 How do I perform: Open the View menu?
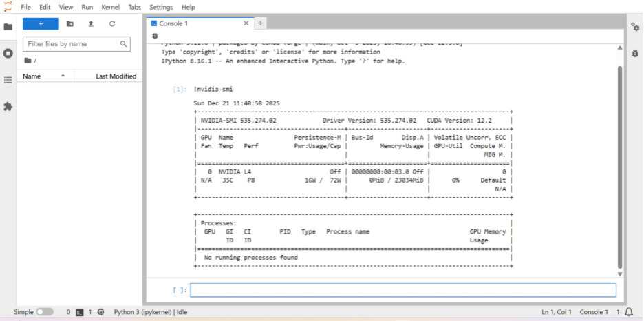point(66,7)
